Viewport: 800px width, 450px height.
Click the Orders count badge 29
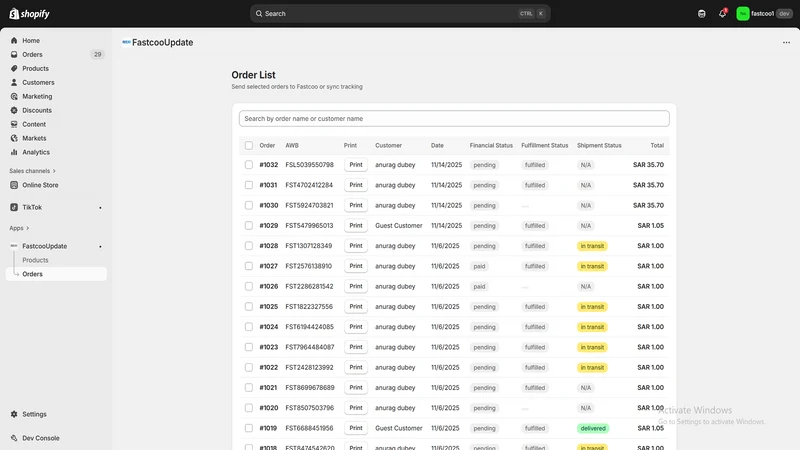point(97,54)
